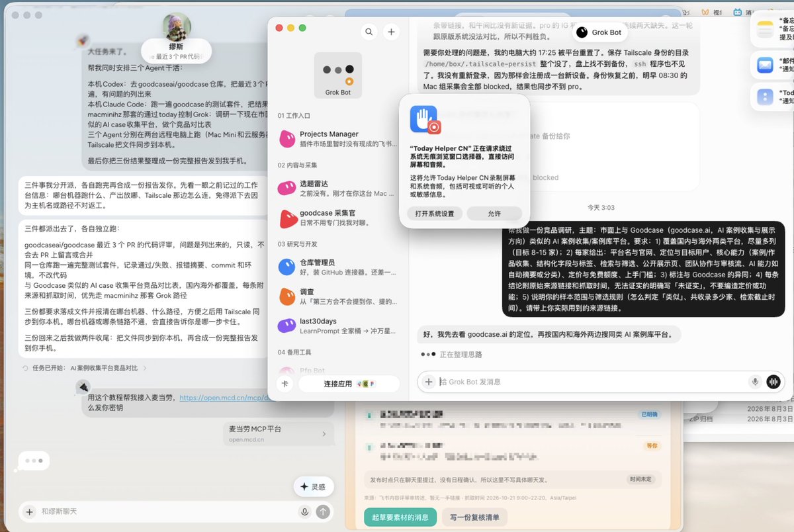Click the 等你 status tag
This screenshot has width=794, height=532.
[x=652, y=446]
